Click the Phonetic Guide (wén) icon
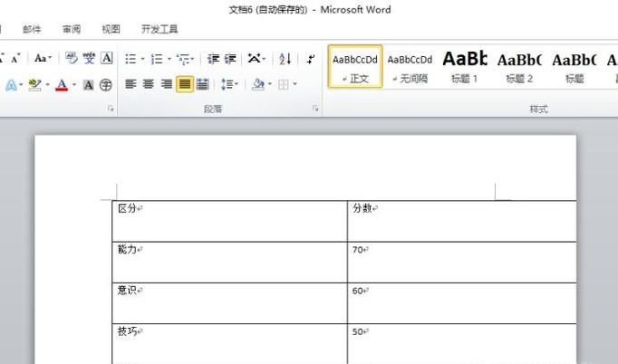Screen dimensions: 618x364 (89, 58)
